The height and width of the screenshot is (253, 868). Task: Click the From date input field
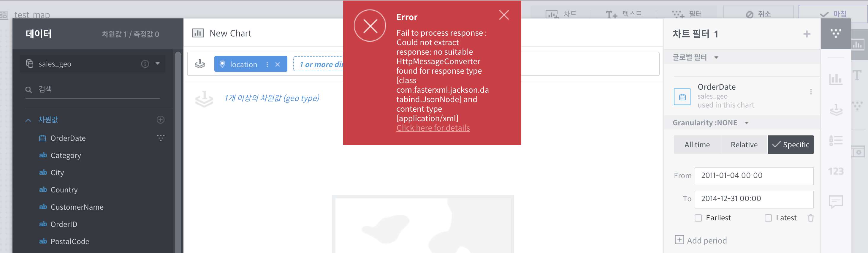point(754,176)
